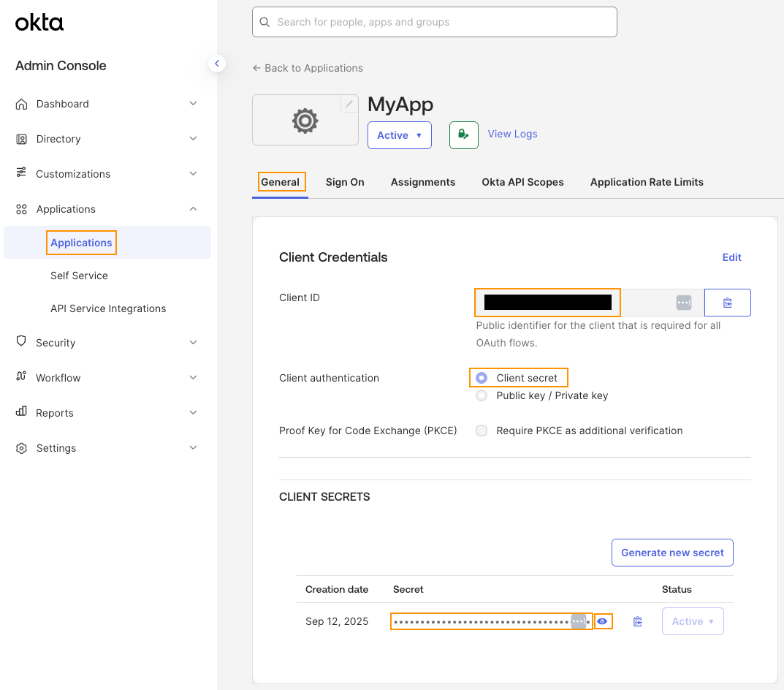
Task: Expand the Dashboard menu chevron
Action: (x=193, y=104)
